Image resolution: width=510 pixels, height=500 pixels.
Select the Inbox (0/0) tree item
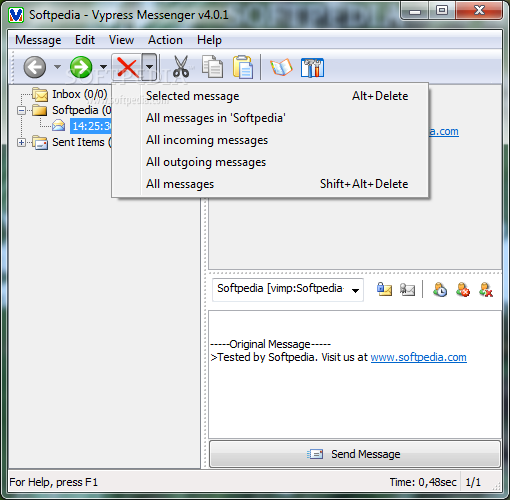[80, 94]
